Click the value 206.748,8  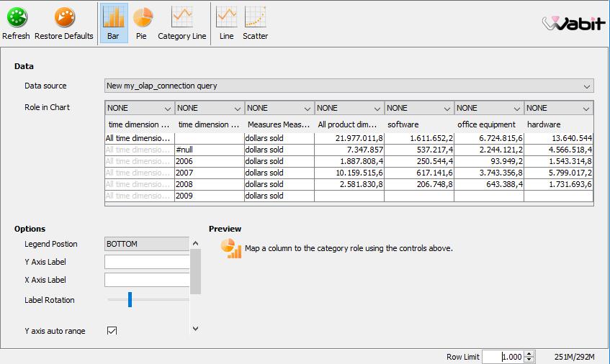[x=435, y=184]
